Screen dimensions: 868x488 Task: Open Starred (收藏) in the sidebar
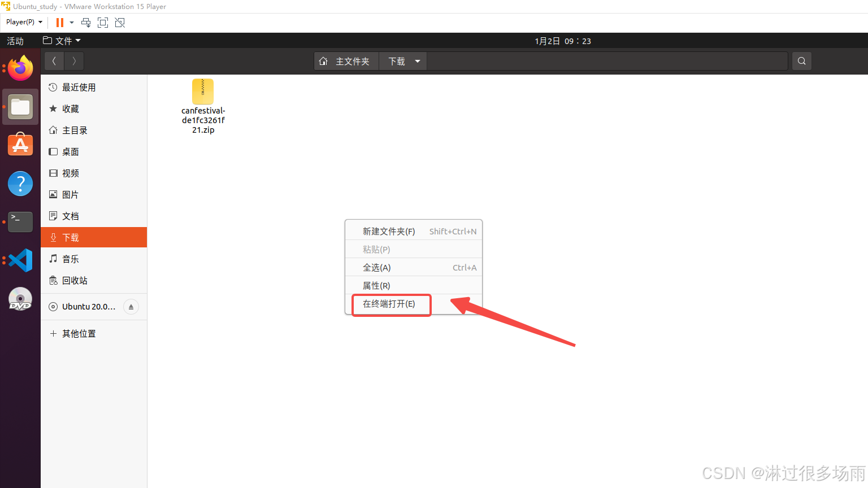point(94,108)
